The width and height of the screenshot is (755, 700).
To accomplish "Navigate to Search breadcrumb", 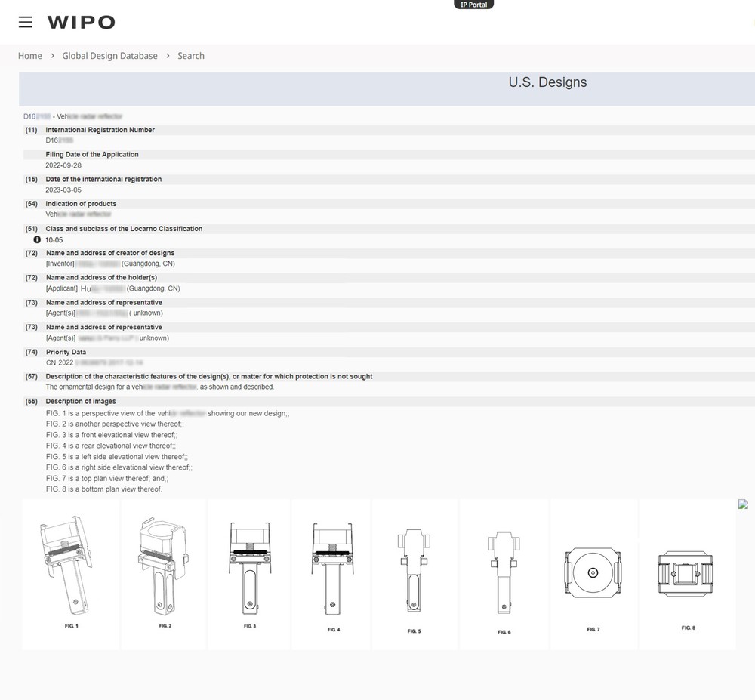I will point(191,56).
